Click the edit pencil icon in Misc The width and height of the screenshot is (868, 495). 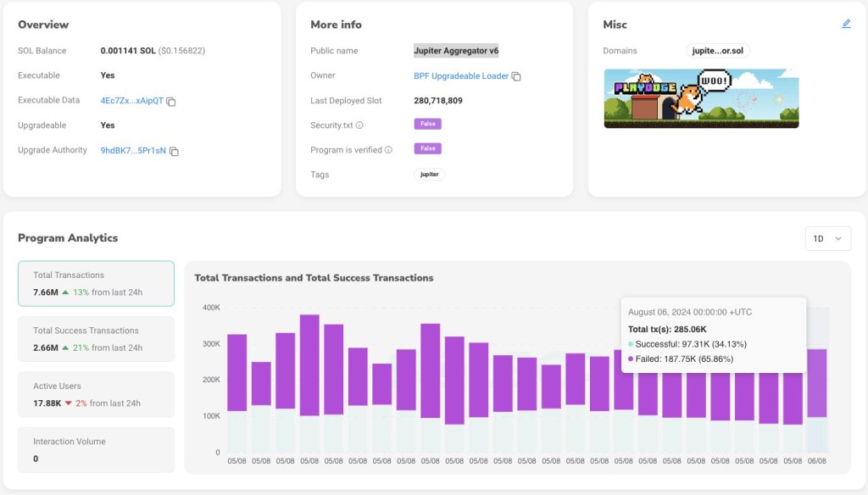click(846, 24)
